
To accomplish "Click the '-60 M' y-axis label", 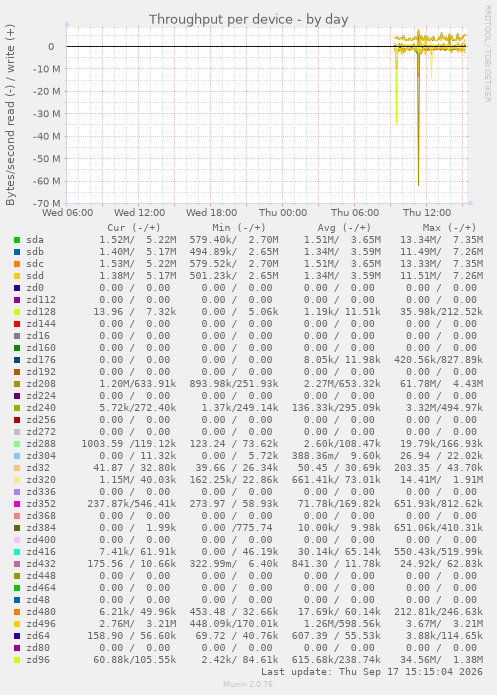I will coord(47,181).
